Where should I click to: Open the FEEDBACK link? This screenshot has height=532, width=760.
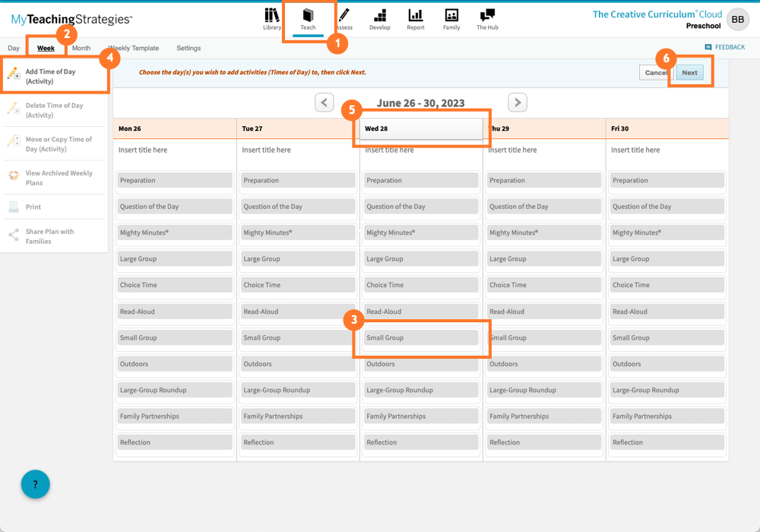[x=725, y=47]
